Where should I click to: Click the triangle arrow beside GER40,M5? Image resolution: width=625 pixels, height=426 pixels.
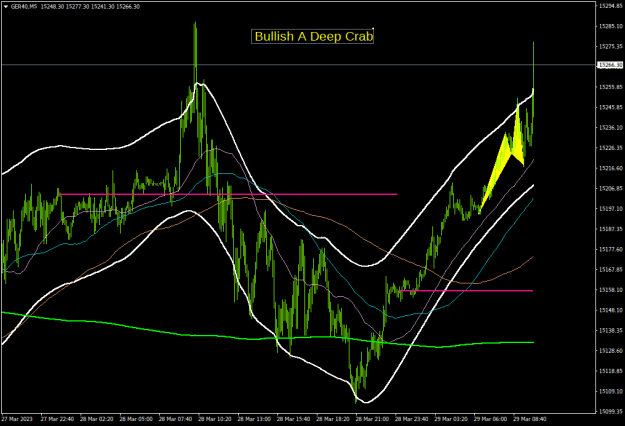[6, 6]
